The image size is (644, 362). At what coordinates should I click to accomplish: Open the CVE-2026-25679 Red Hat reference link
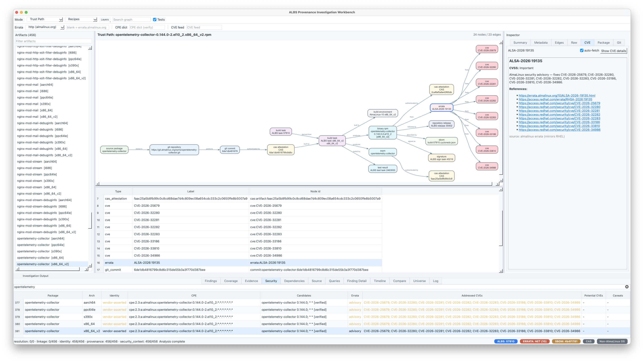point(559,103)
